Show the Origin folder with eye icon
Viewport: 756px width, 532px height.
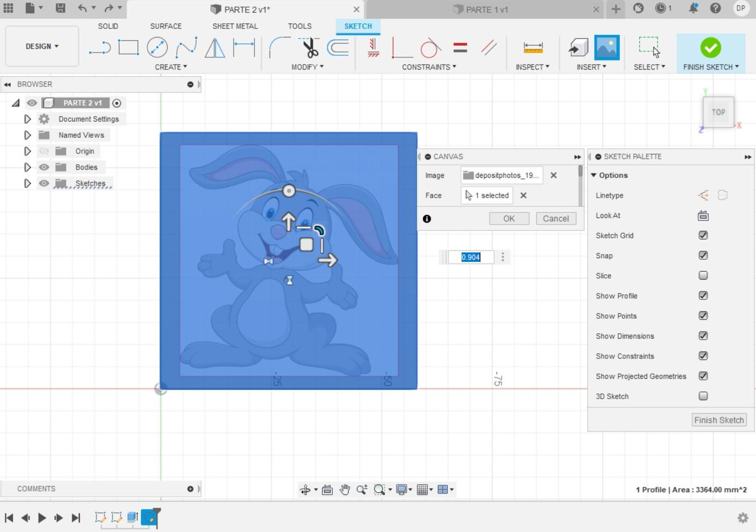44,151
